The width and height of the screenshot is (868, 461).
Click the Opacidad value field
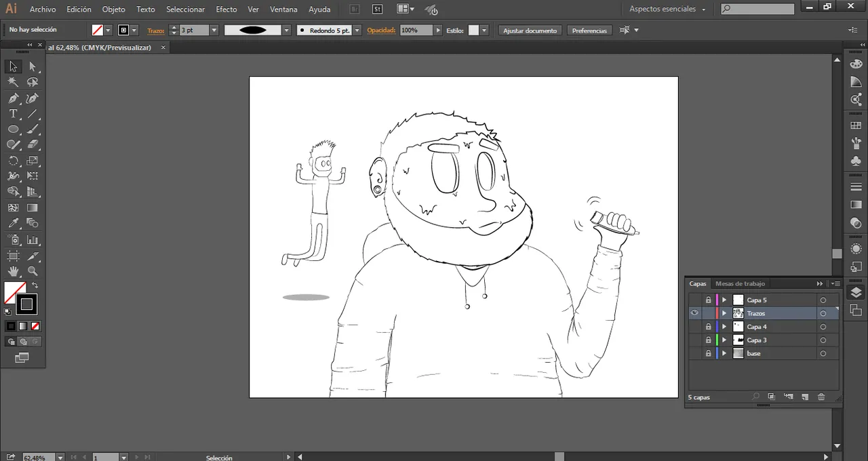tap(415, 31)
